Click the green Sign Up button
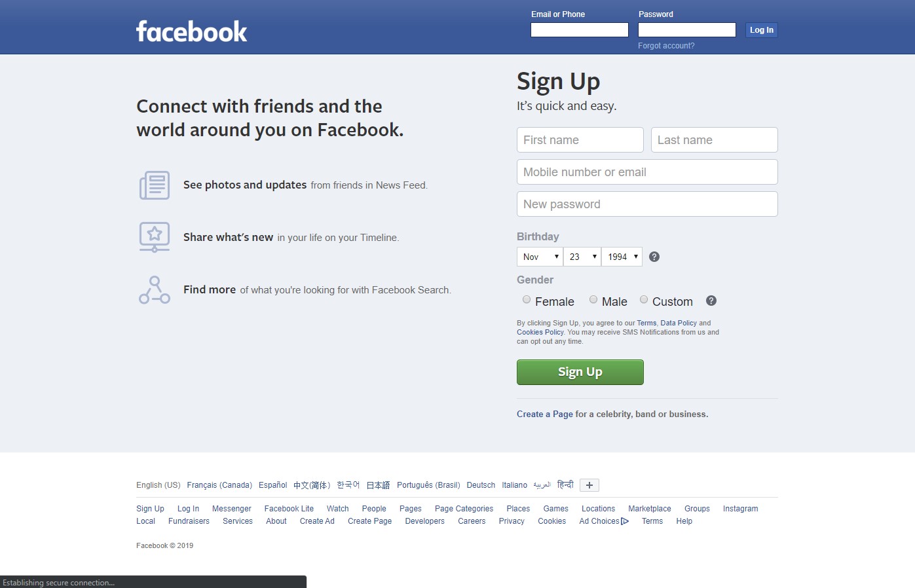 coord(580,372)
